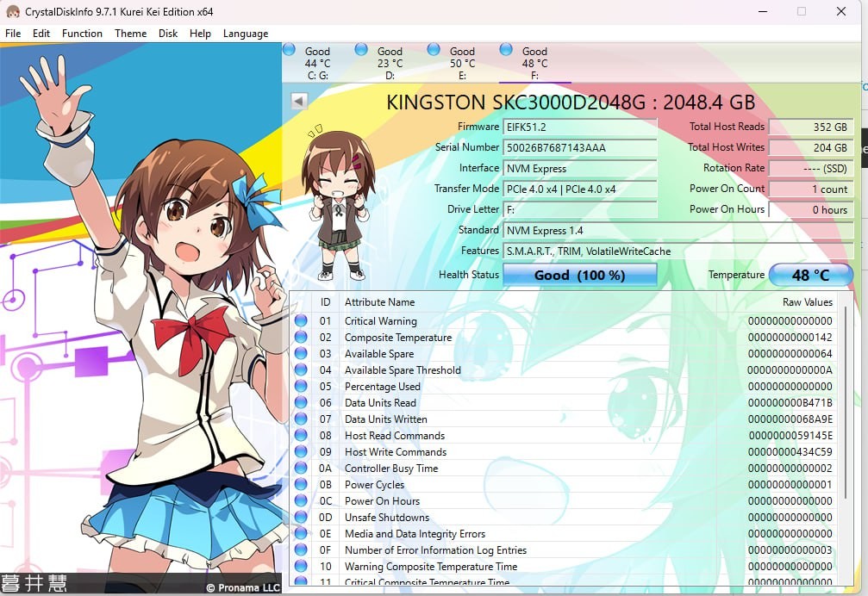Select the E: drive status orb

(434, 50)
